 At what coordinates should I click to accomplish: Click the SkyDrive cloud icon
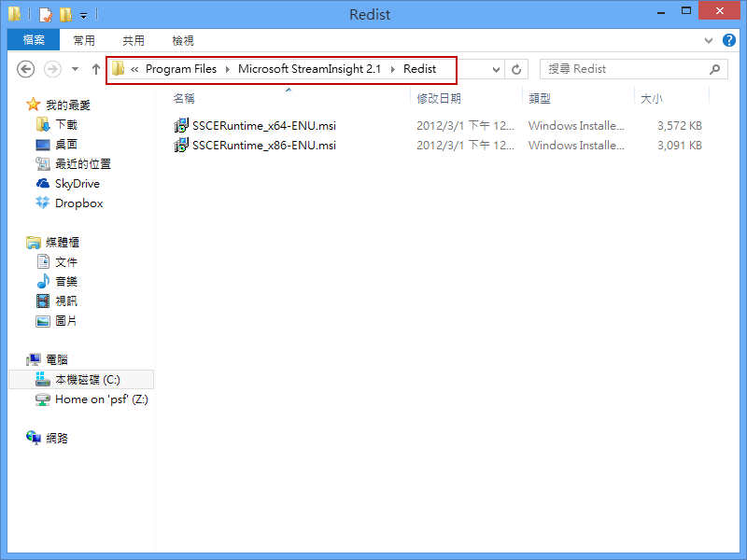pyautogui.click(x=43, y=183)
